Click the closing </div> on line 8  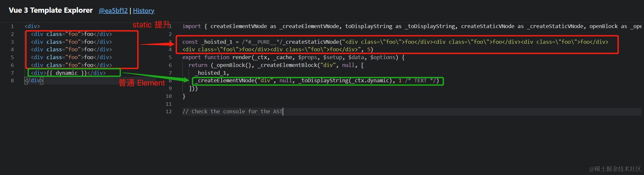coord(34,81)
